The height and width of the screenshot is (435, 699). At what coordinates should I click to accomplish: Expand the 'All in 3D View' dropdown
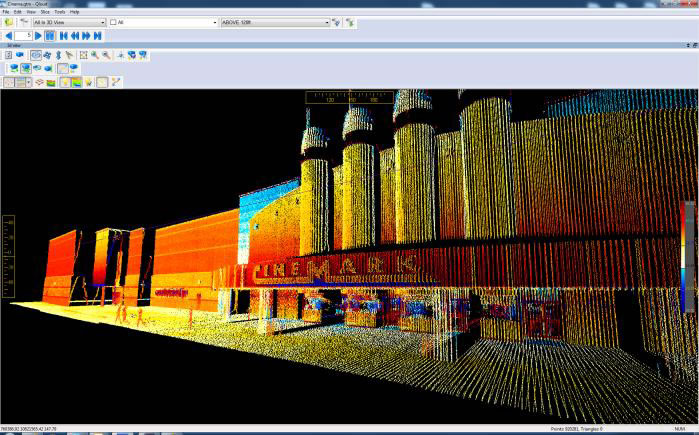(70, 22)
